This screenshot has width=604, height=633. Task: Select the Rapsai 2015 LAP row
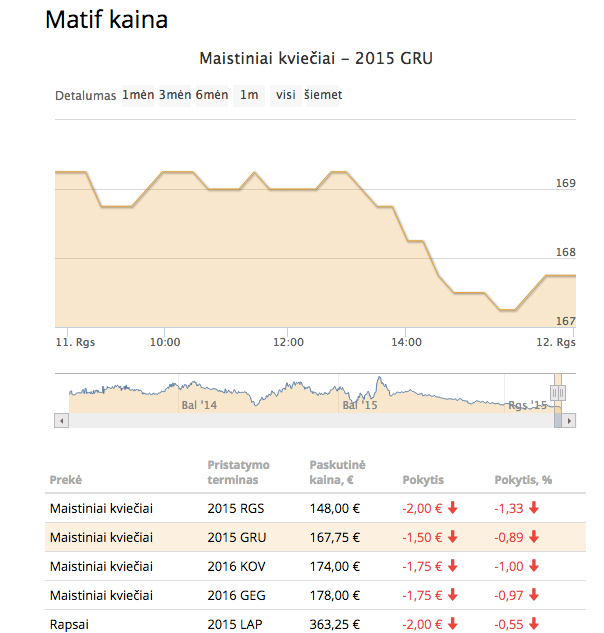pos(315,623)
